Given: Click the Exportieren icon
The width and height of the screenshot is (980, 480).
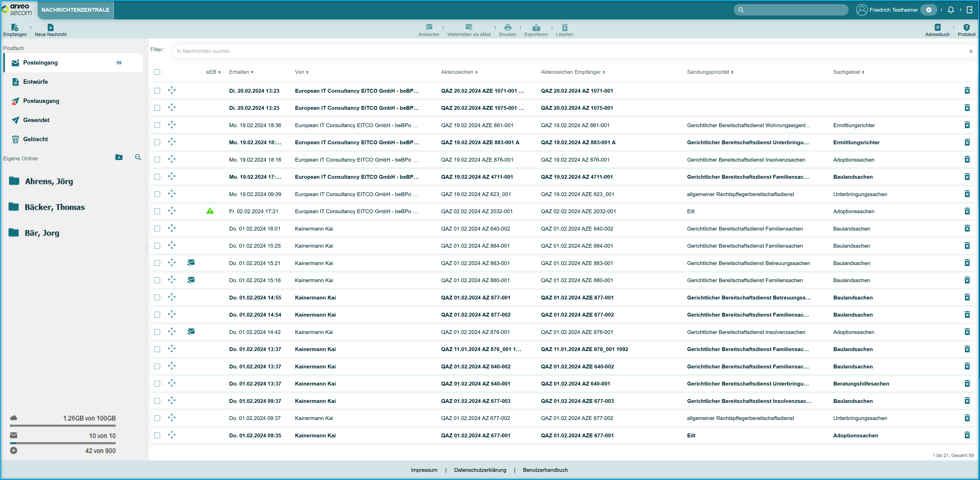Looking at the screenshot, I should [536, 27].
